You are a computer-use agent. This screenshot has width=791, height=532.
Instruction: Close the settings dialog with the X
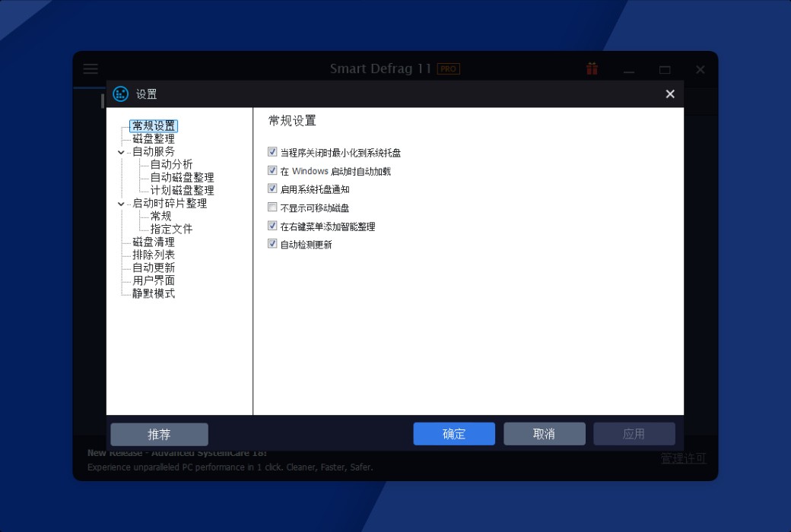click(670, 93)
